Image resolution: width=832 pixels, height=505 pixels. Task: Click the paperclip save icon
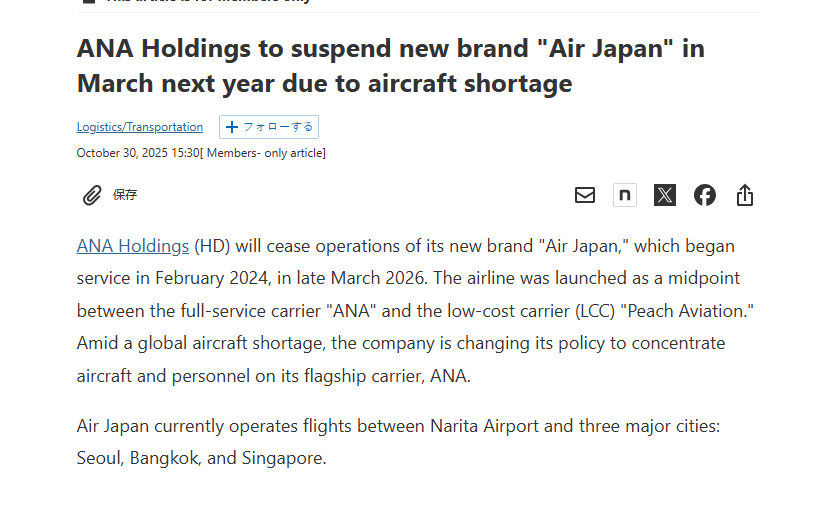click(92, 195)
